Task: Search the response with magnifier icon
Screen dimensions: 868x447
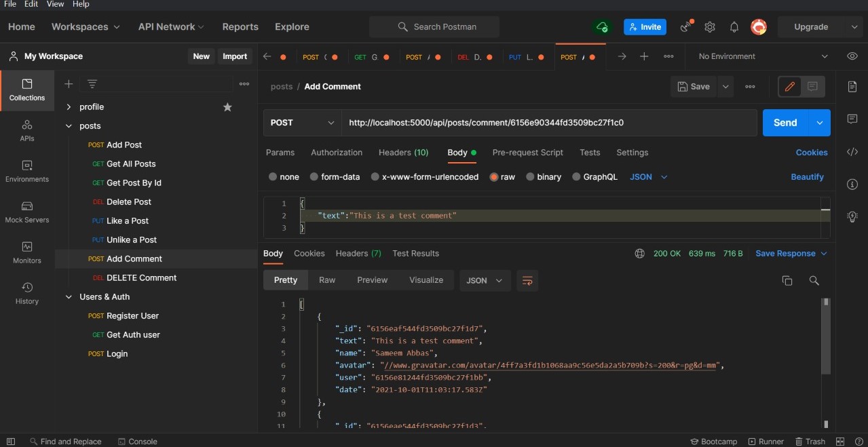Action: 814,280
